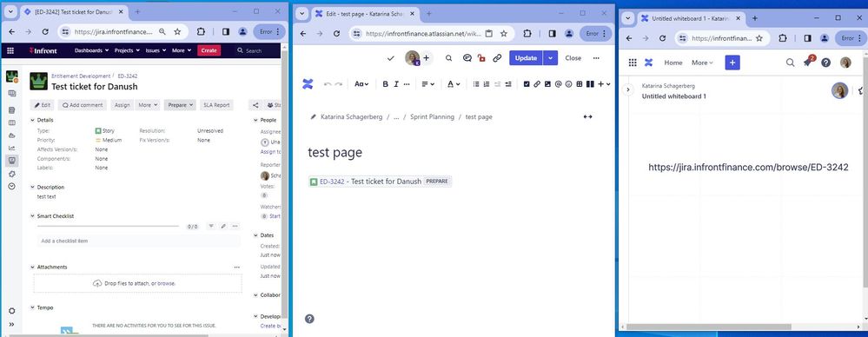Collapse the Description section

[33, 187]
